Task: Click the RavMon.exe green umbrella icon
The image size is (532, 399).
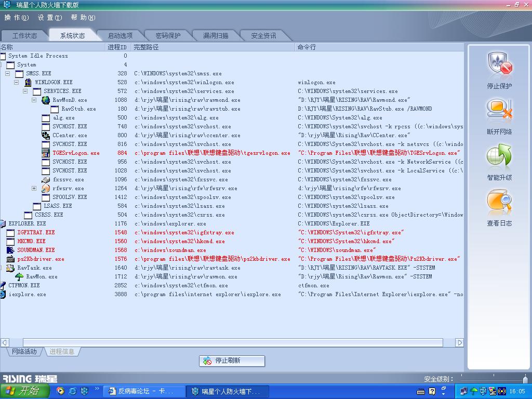Action: (19, 276)
